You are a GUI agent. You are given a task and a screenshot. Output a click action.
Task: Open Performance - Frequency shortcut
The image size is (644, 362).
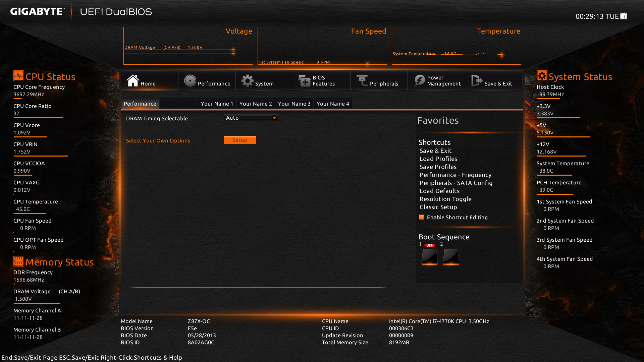click(455, 175)
